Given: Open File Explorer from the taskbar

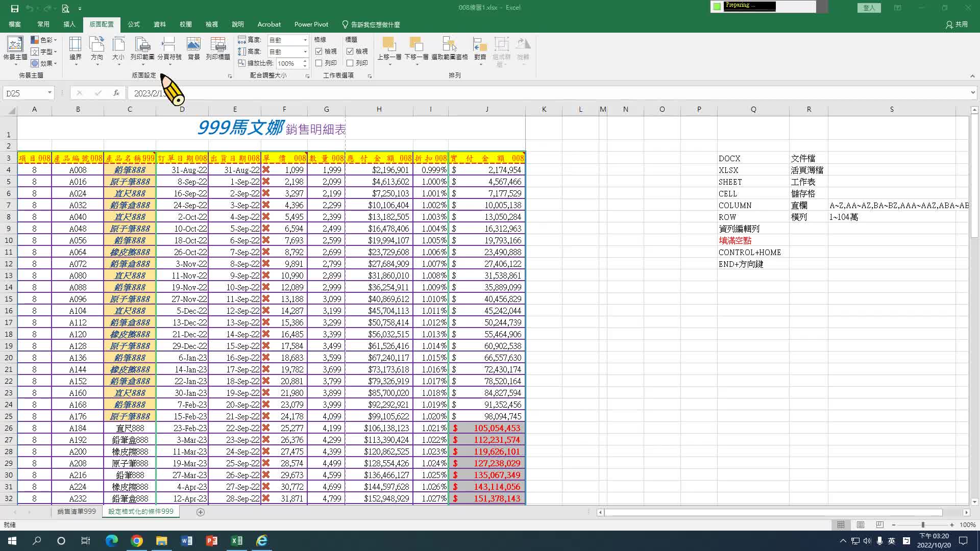Looking at the screenshot, I should (x=161, y=541).
